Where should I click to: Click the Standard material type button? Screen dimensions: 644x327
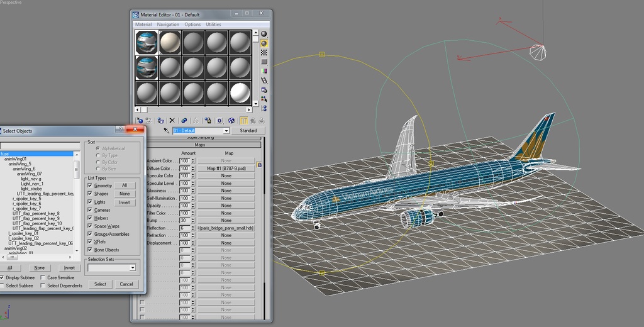(248, 131)
